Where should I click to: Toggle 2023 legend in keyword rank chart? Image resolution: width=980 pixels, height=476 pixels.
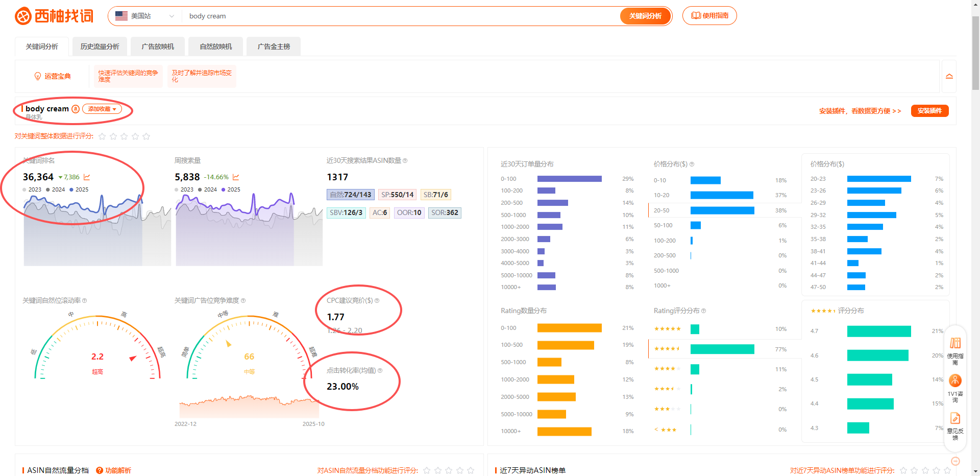(32, 189)
